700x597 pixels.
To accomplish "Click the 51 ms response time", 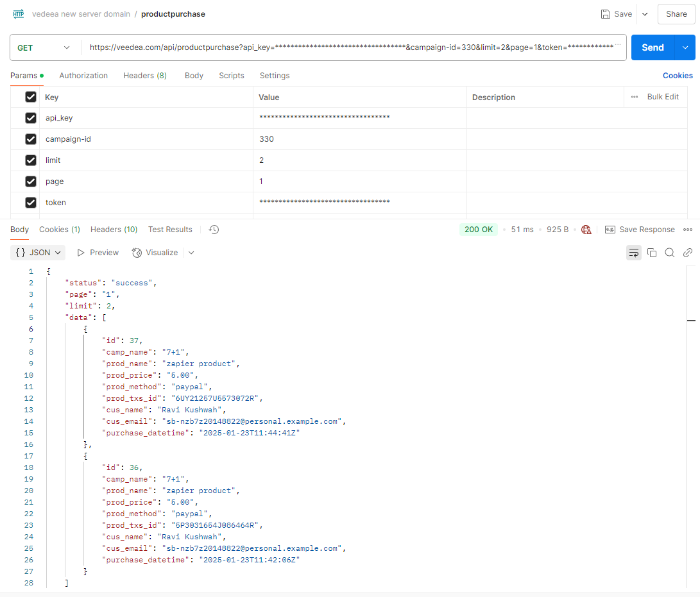I will pos(522,230).
